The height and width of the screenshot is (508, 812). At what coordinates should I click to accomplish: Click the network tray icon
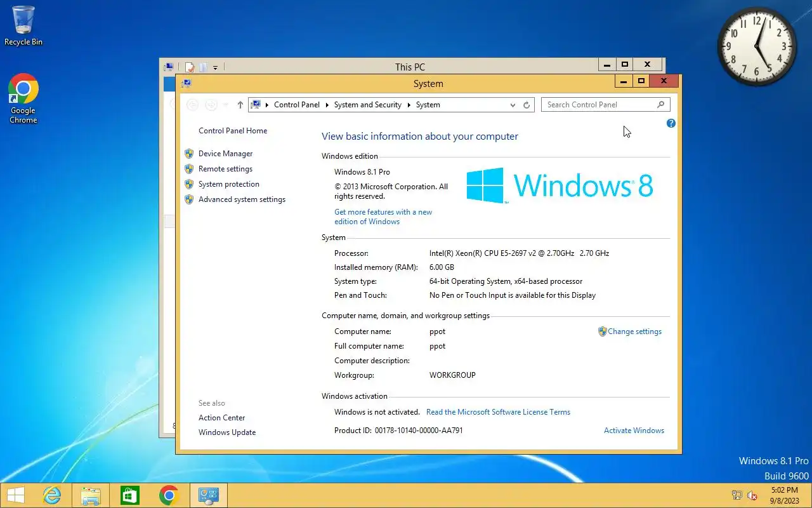737,495
